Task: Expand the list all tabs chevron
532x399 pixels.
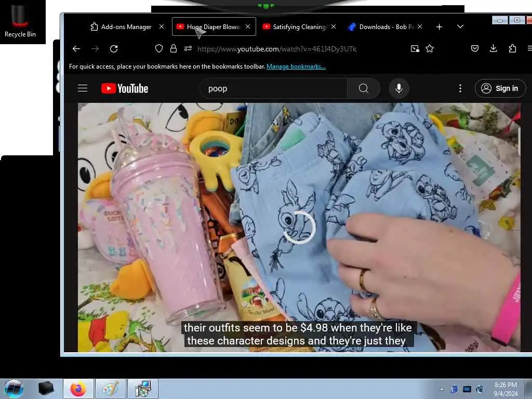Action: (x=460, y=26)
